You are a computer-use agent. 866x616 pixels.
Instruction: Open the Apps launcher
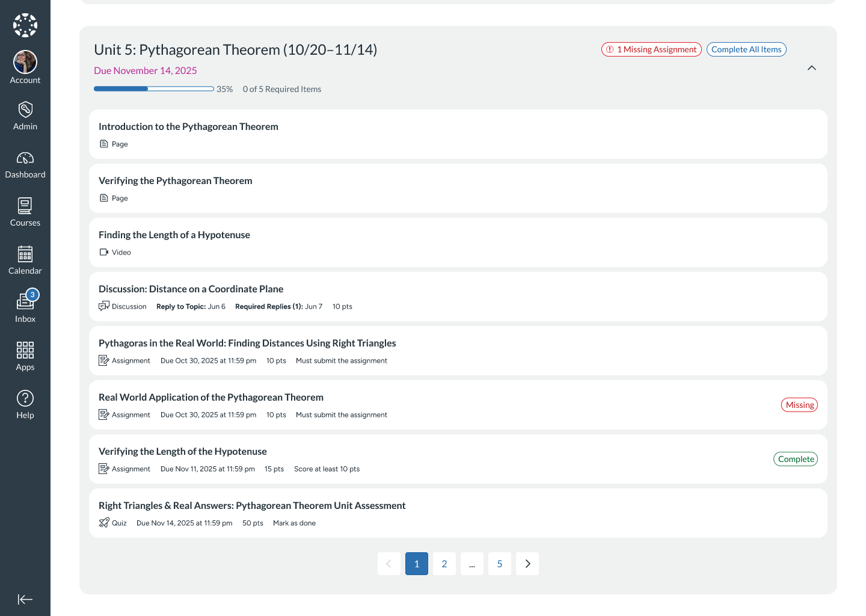pos(25,356)
